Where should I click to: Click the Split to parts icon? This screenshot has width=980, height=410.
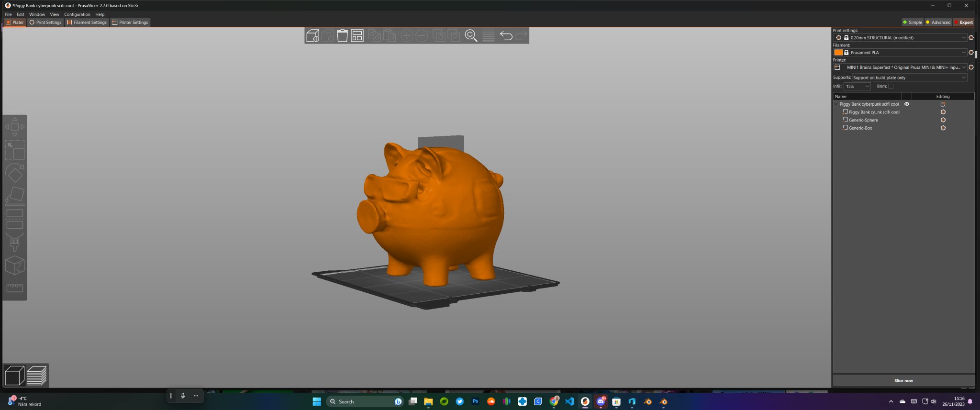coord(454,36)
